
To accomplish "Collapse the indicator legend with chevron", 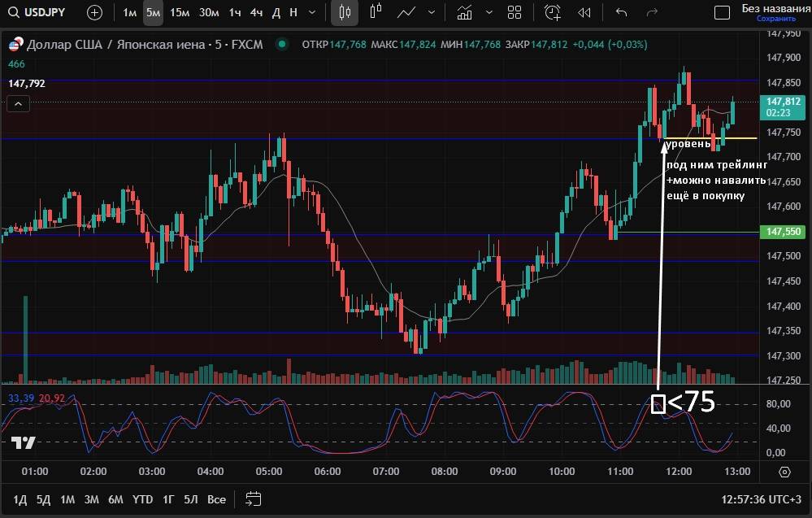I will pyautogui.click(x=19, y=103).
